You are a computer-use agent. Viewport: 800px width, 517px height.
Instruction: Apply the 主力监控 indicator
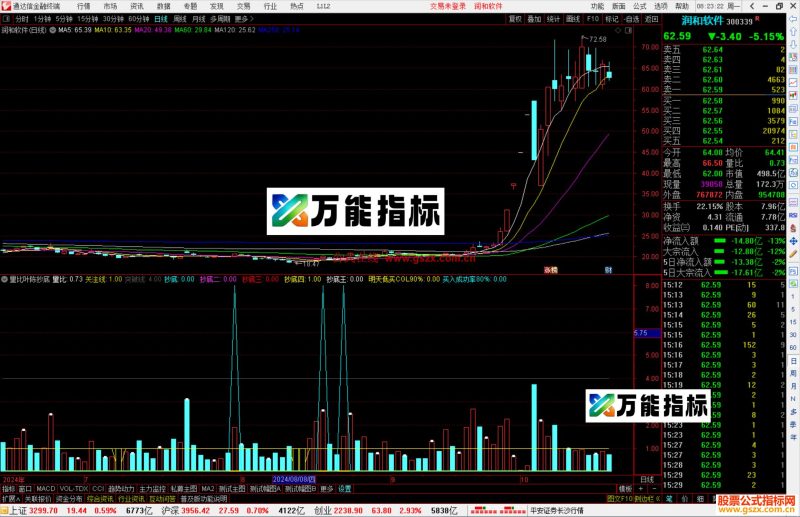153,489
